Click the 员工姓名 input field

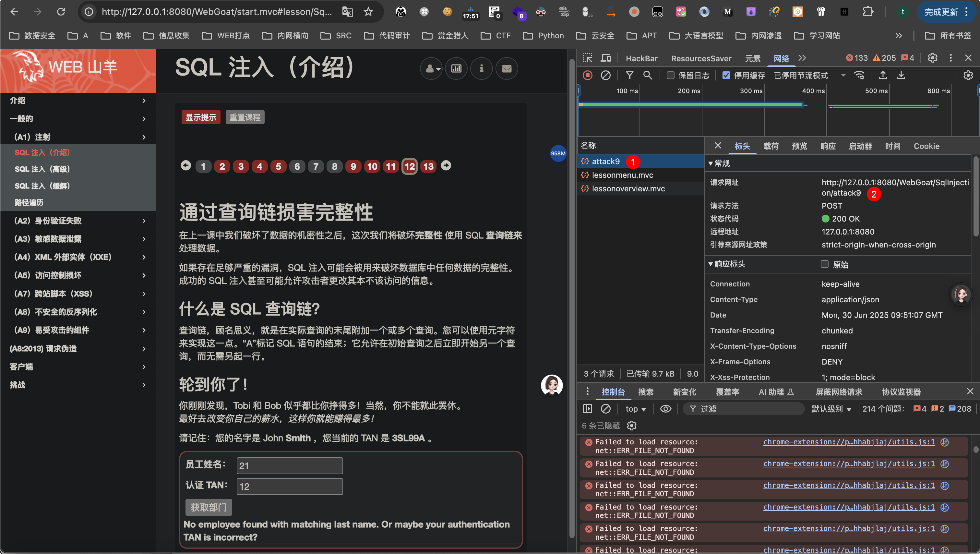pos(290,465)
